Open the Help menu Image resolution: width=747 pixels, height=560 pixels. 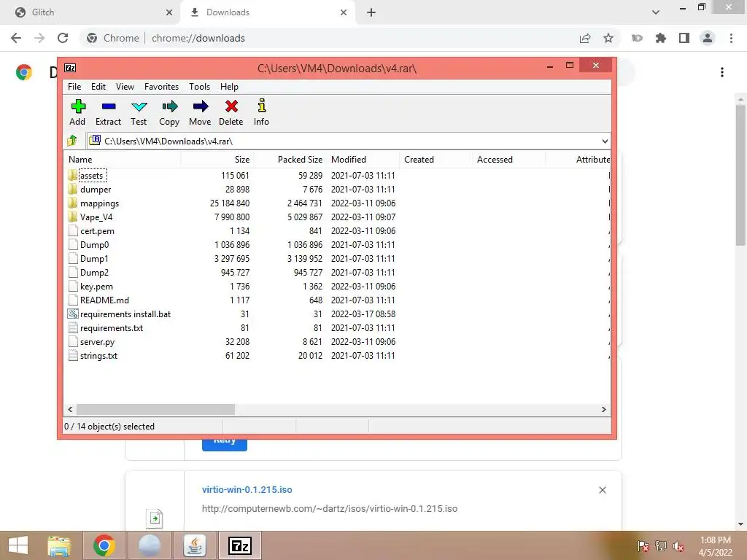point(229,87)
